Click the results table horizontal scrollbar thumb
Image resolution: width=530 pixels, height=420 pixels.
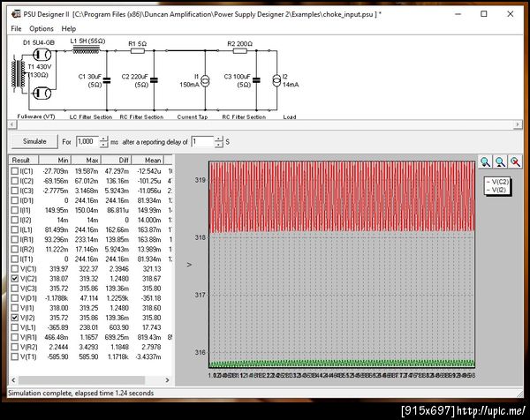click(81, 380)
